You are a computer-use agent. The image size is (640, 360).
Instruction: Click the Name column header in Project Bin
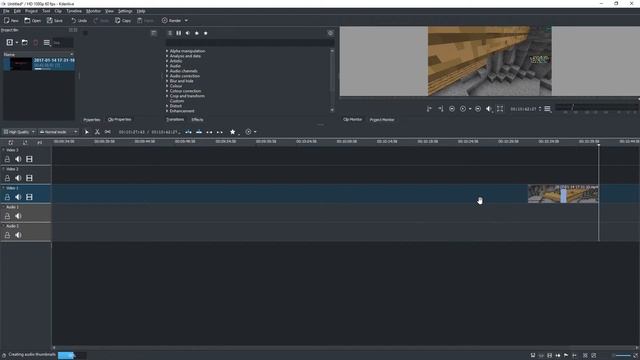click(x=38, y=54)
